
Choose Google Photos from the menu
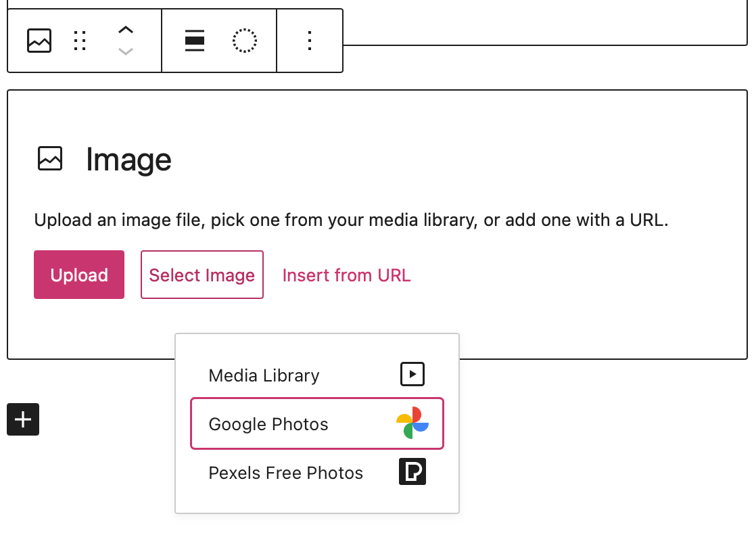[316, 423]
